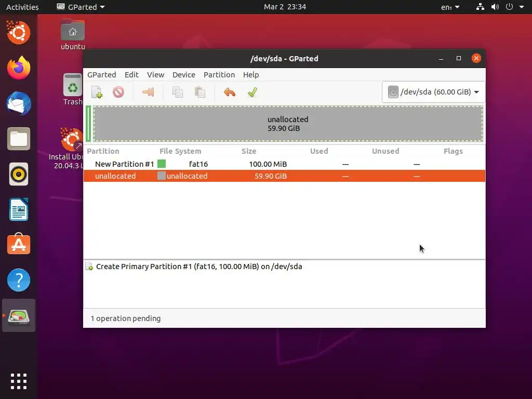The height and width of the screenshot is (399, 532).
Task: Click the File System column header
Action: point(180,151)
